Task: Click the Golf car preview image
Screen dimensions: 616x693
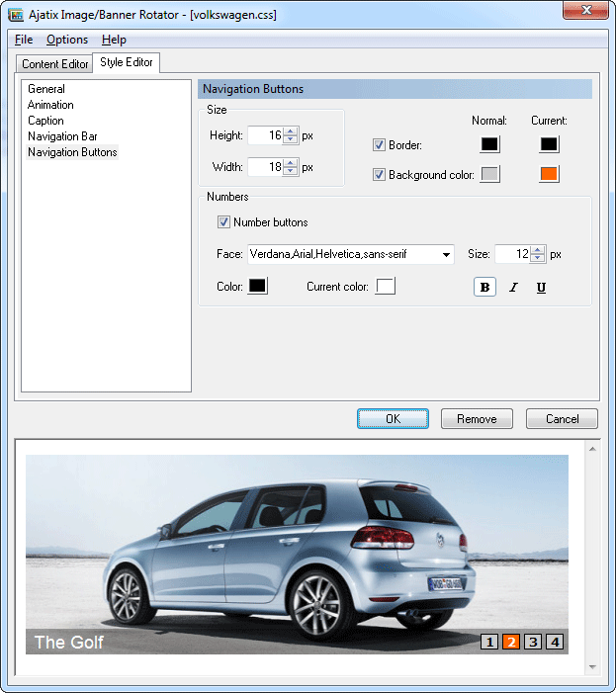Action: 297,555
